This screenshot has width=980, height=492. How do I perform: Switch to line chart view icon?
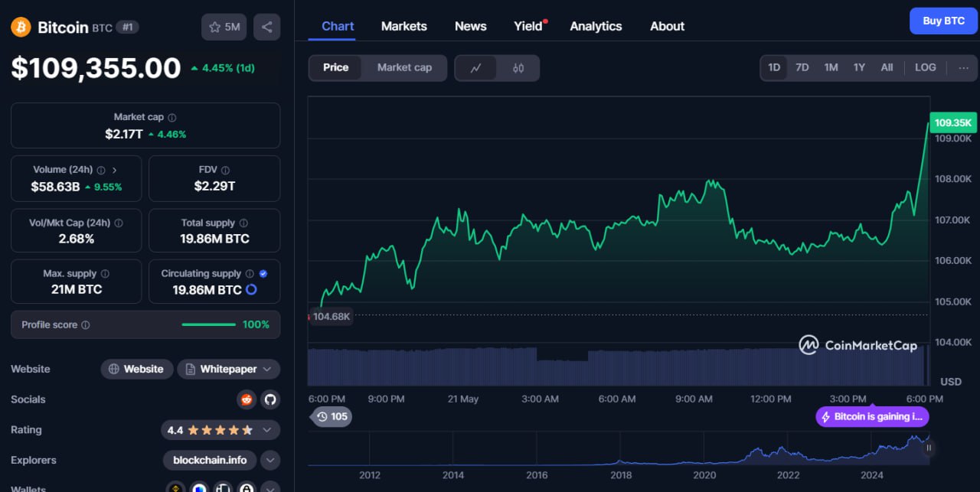click(x=475, y=68)
